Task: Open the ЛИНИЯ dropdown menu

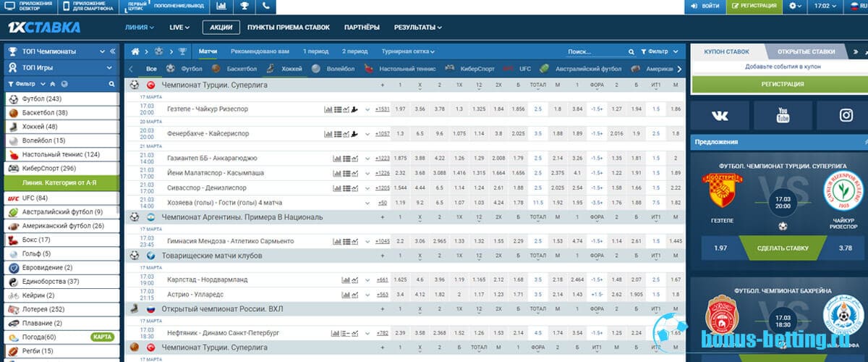Action: tap(140, 28)
